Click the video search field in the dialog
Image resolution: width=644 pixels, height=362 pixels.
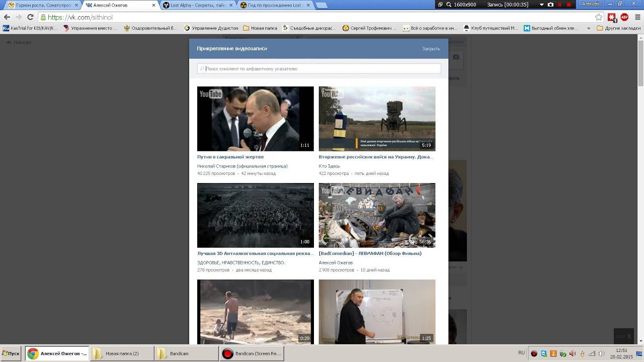click(x=319, y=68)
